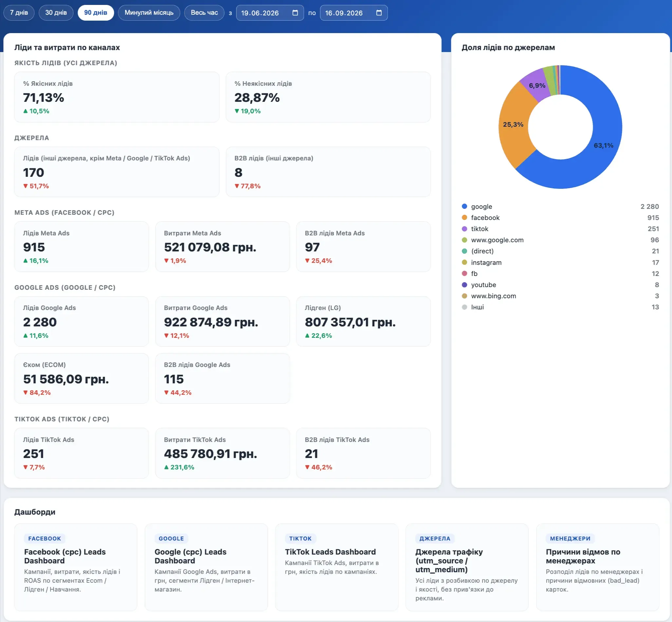Click the (direct) legend teal dot
Viewport: 672px width, 622px height.
coord(464,251)
